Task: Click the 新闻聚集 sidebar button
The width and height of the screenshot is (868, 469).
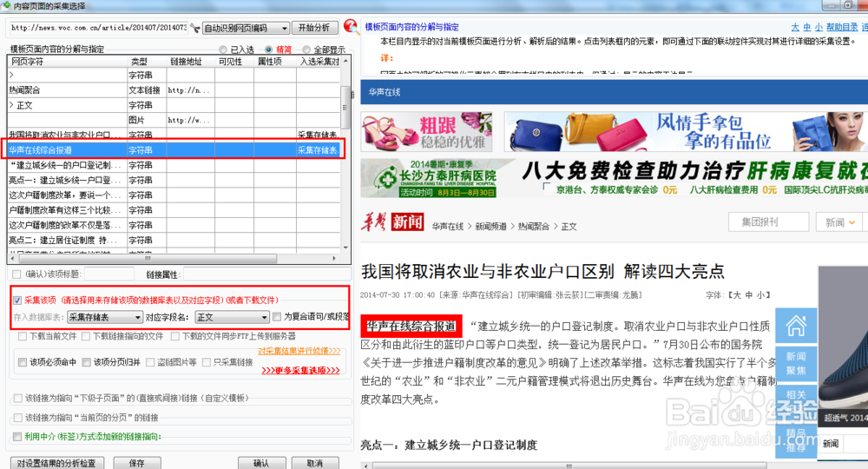Action: pyautogui.click(x=796, y=363)
